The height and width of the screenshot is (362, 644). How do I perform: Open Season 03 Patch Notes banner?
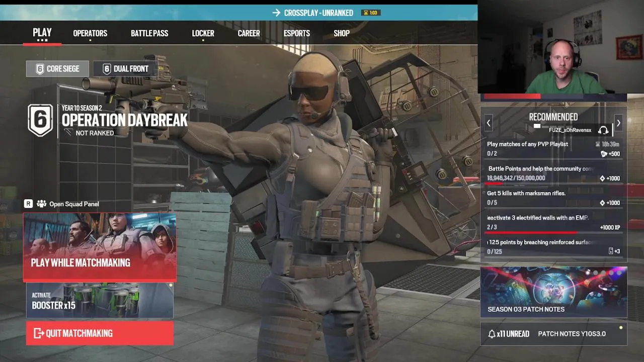point(553,292)
